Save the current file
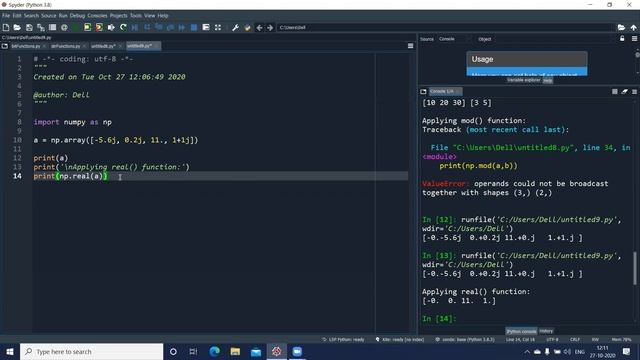 (29, 27)
